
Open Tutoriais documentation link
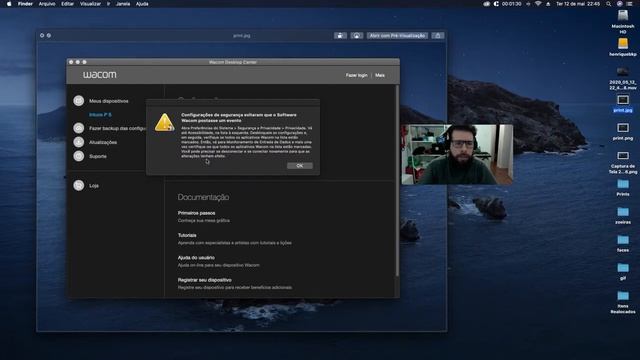pyautogui.click(x=187, y=236)
